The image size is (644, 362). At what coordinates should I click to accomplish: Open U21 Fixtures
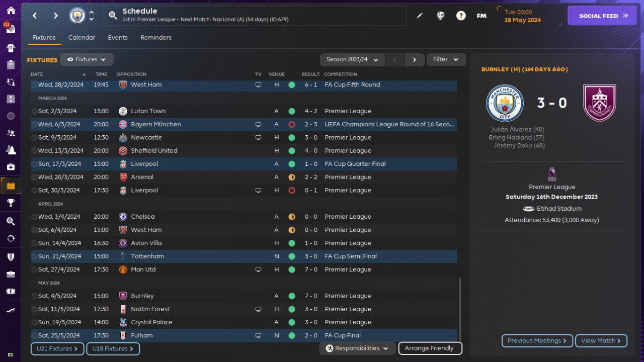(x=57, y=349)
